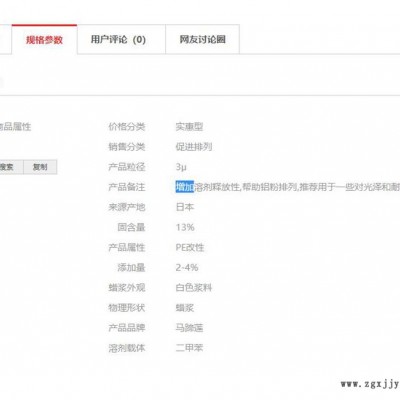The width and height of the screenshot is (400, 400).
Task: Switch to the 用户评论 (0) tab
Action: pos(121,39)
